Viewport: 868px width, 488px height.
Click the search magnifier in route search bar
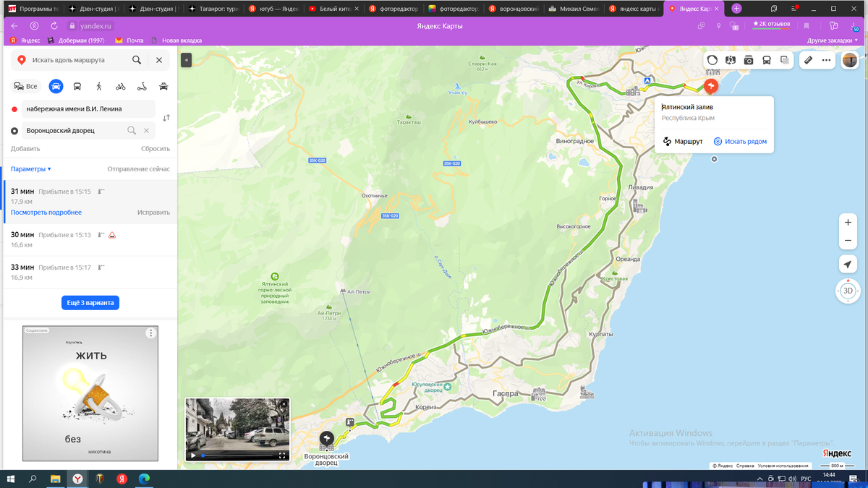[137, 60]
